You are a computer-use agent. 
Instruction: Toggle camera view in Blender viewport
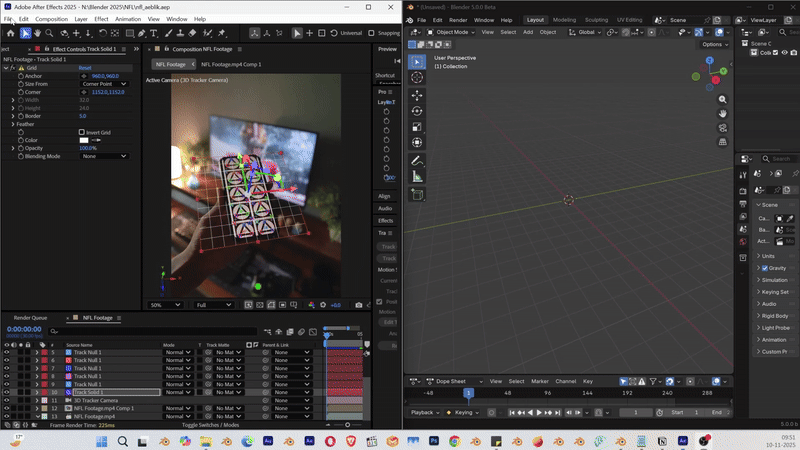722,128
